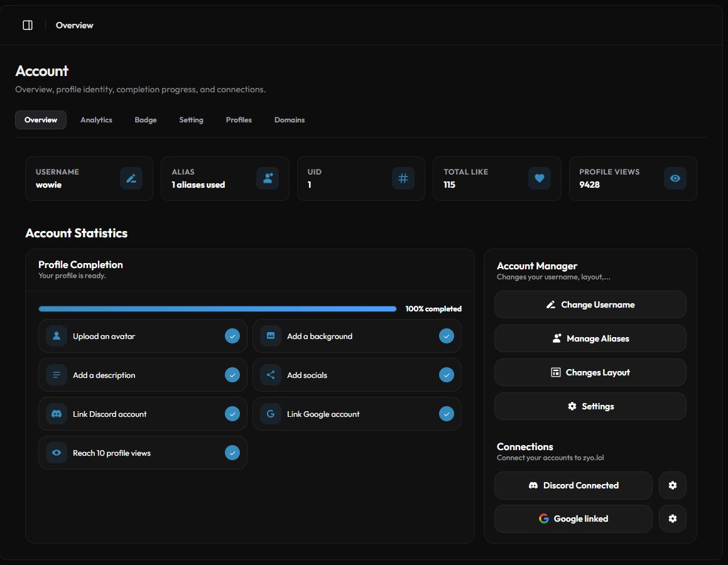Click the "1 aliases used" text
The width and height of the screenshot is (728, 565).
pos(198,185)
